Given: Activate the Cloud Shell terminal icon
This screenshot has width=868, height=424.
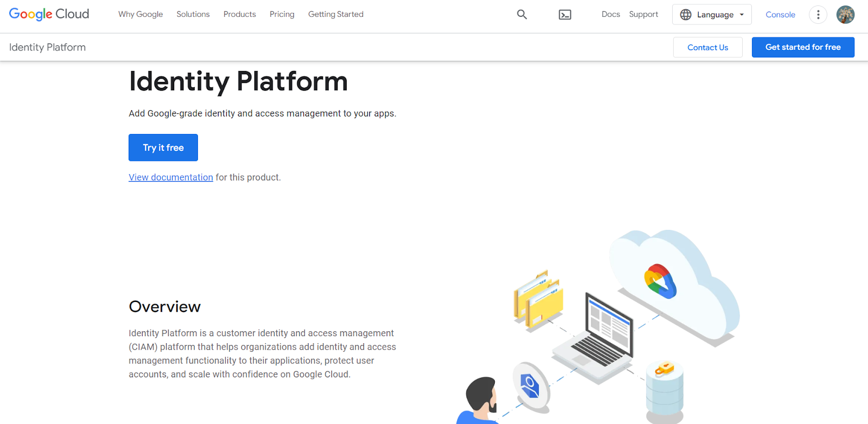Looking at the screenshot, I should coord(565,15).
